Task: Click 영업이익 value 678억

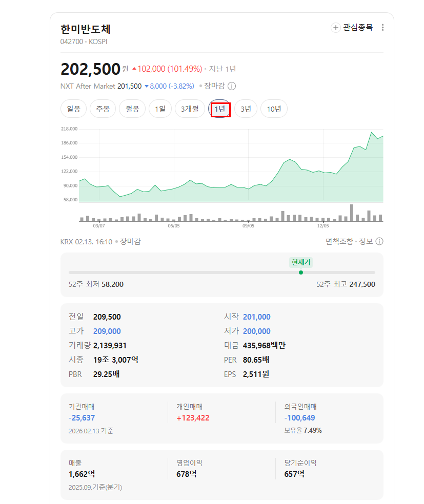Action: pos(186,474)
